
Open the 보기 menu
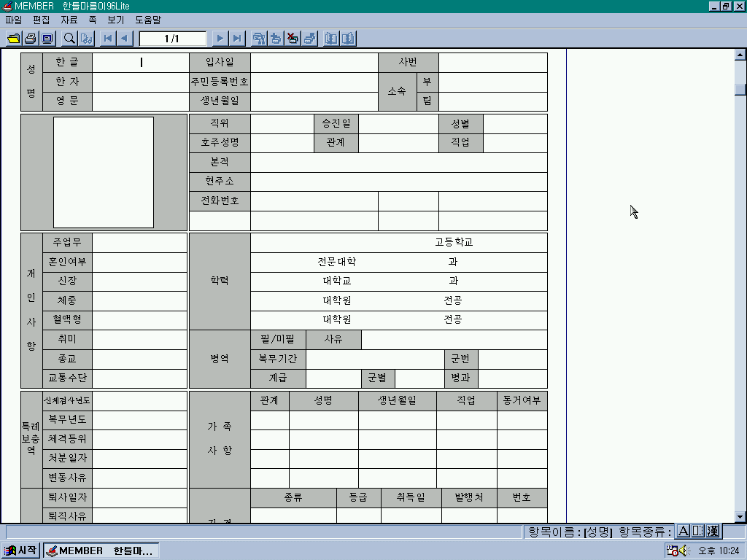point(116,20)
